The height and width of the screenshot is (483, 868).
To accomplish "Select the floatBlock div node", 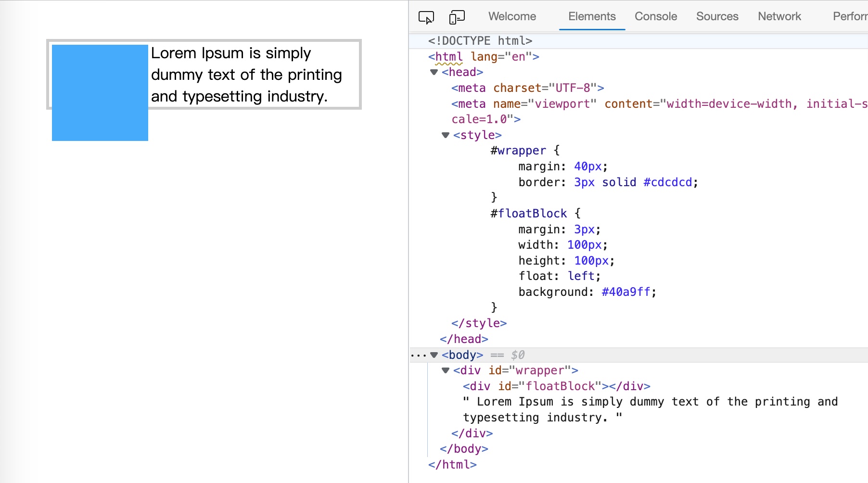I will point(556,386).
